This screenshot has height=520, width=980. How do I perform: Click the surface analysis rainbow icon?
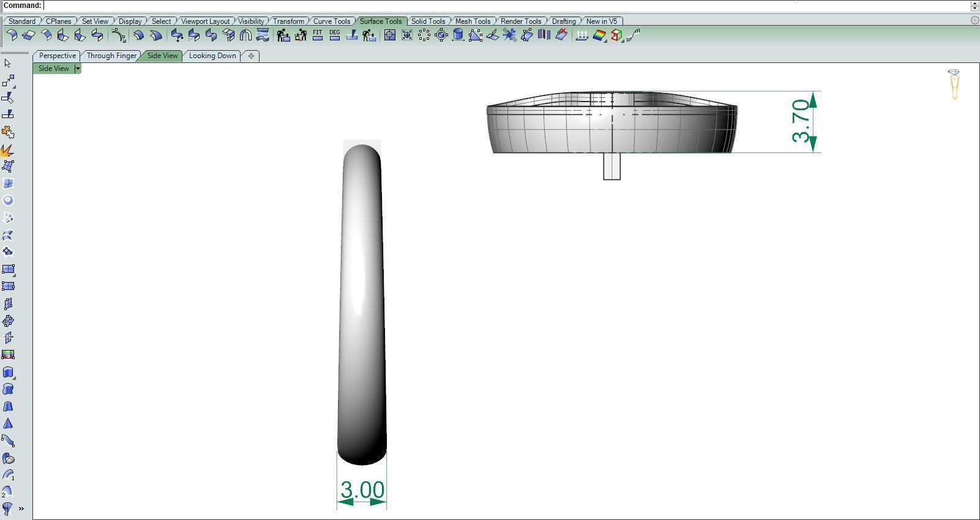click(x=599, y=35)
